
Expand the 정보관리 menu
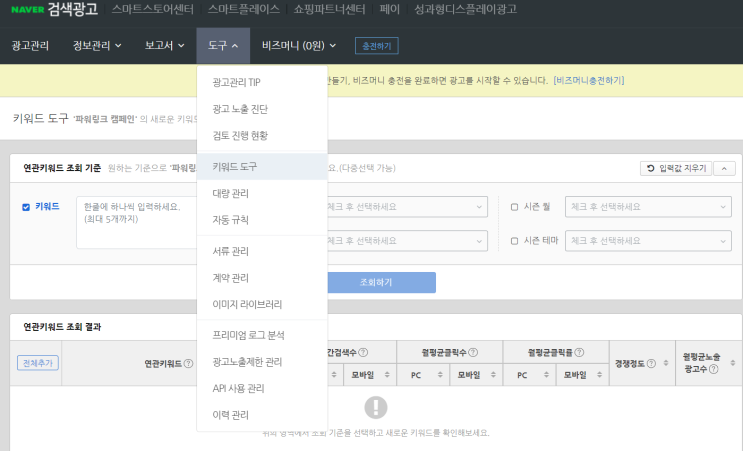(97, 45)
